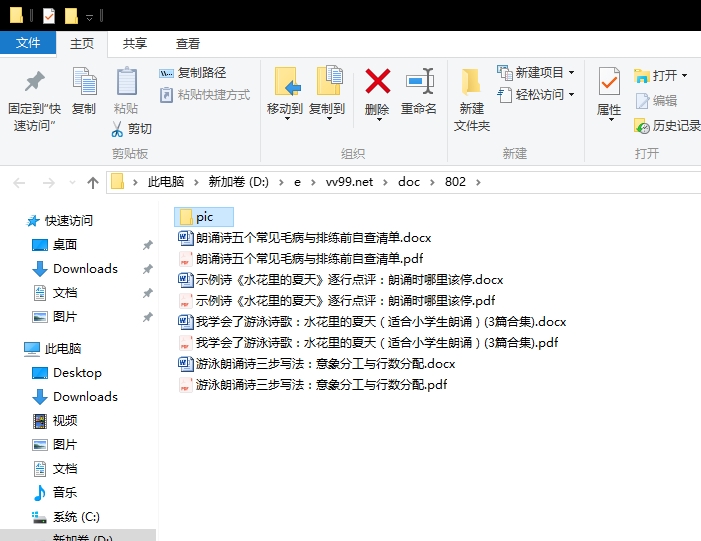Expand 打开 dropdown arrow
This screenshot has height=541, width=701.
click(x=684, y=76)
